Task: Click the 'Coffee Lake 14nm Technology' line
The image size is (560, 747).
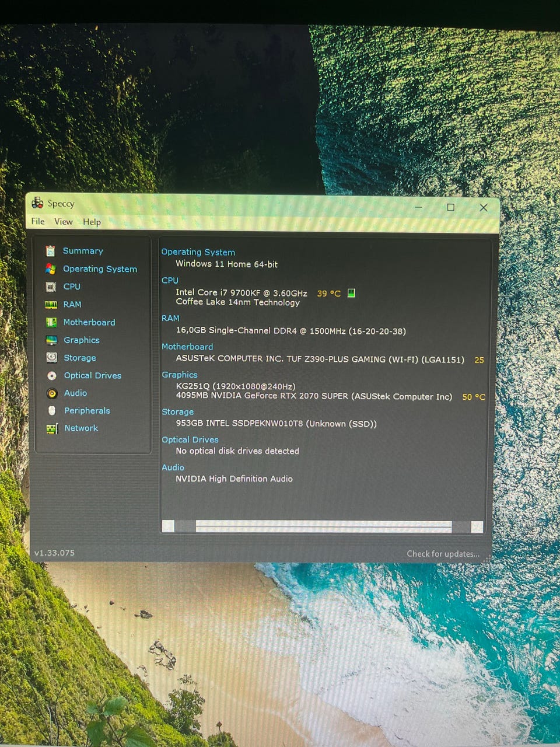Action: tap(237, 302)
